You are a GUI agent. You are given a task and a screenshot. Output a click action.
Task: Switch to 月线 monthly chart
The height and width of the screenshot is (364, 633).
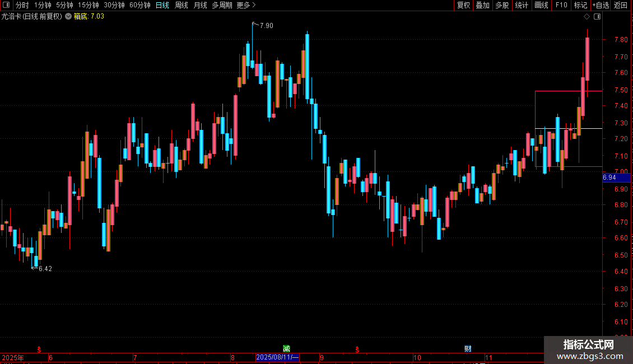[200, 5]
